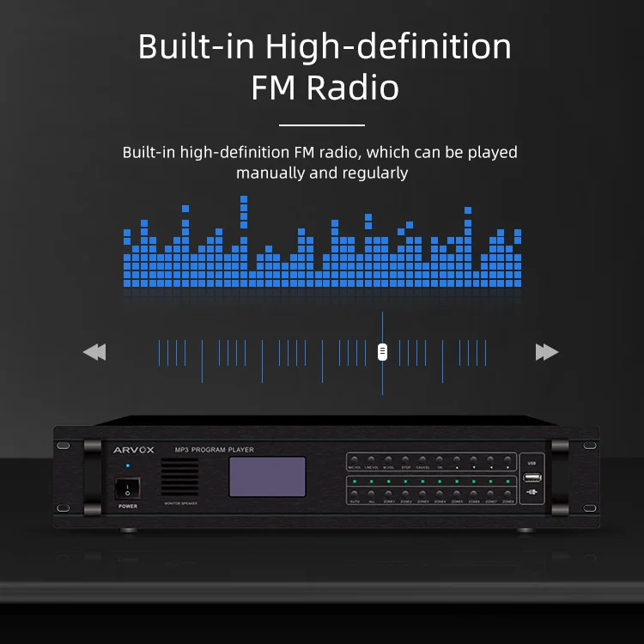Toggle the POWER rocker switch

127,489
